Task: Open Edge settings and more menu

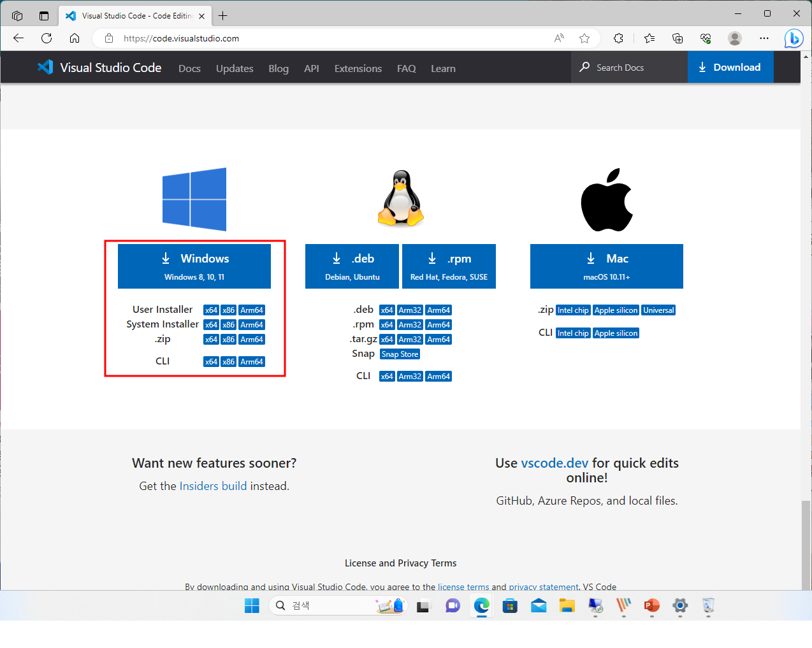Action: click(x=764, y=38)
